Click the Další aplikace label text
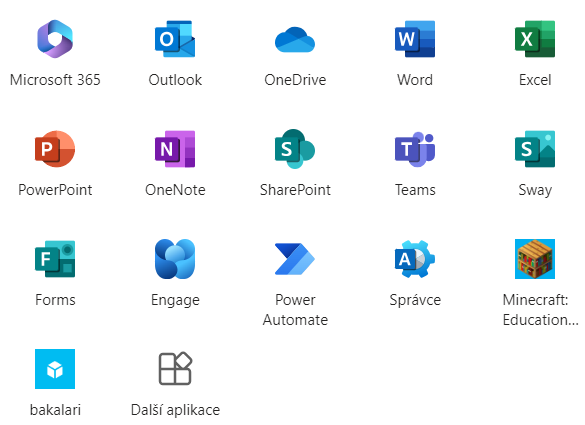 point(175,410)
